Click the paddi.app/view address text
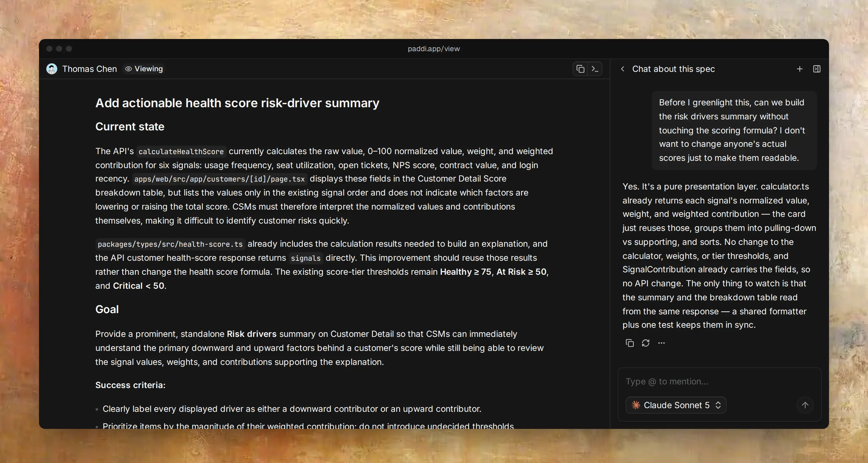 click(x=434, y=48)
